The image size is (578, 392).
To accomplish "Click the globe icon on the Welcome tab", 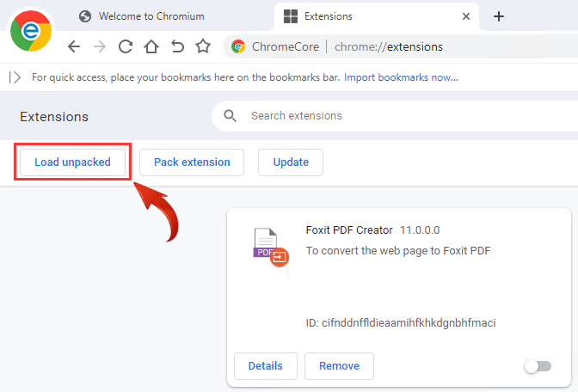I will (x=85, y=16).
